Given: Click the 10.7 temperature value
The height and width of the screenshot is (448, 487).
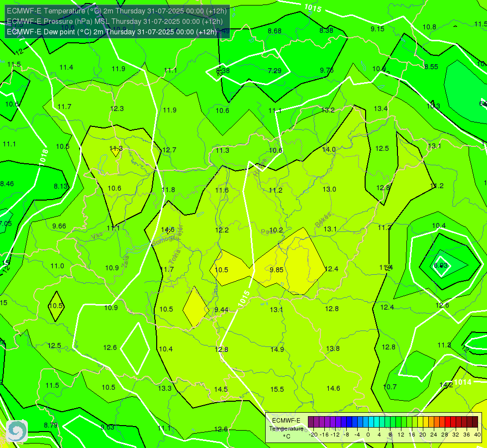Looking at the screenshot, I should [390, 387].
